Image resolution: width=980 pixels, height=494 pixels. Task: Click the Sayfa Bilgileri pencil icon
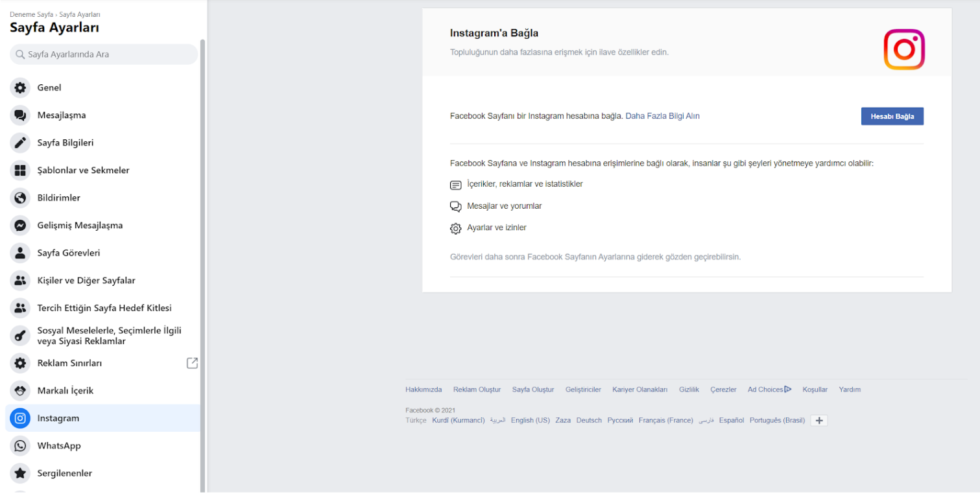(20, 143)
